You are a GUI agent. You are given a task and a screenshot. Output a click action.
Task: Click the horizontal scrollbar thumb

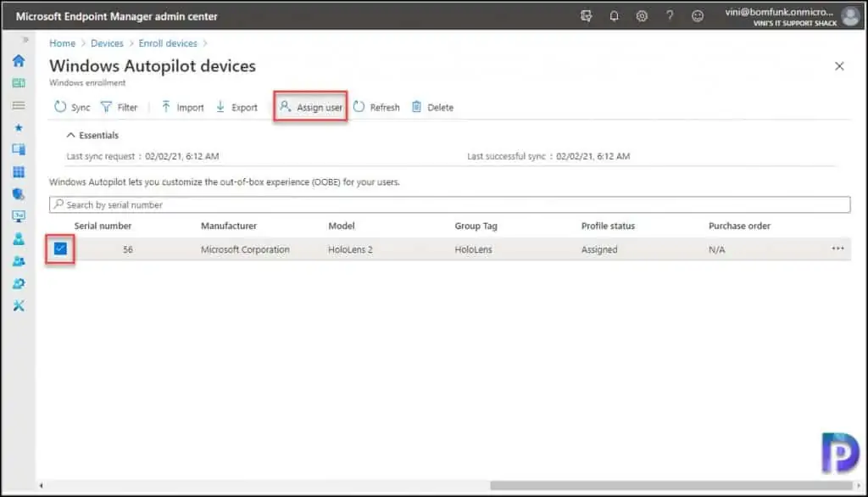671,485
